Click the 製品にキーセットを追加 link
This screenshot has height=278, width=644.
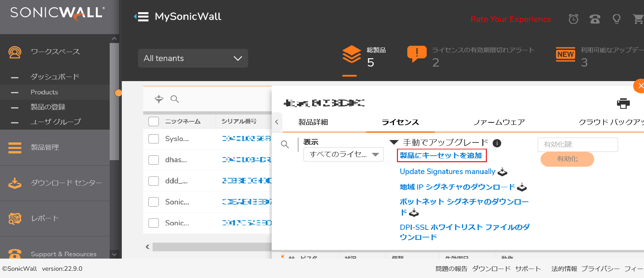pyautogui.click(x=441, y=155)
